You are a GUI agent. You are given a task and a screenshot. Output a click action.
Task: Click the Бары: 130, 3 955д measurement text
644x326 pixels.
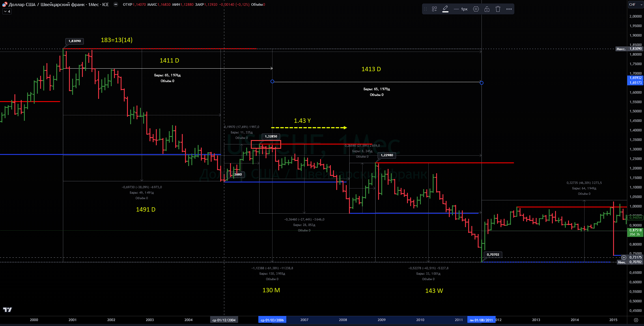(x=272, y=274)
